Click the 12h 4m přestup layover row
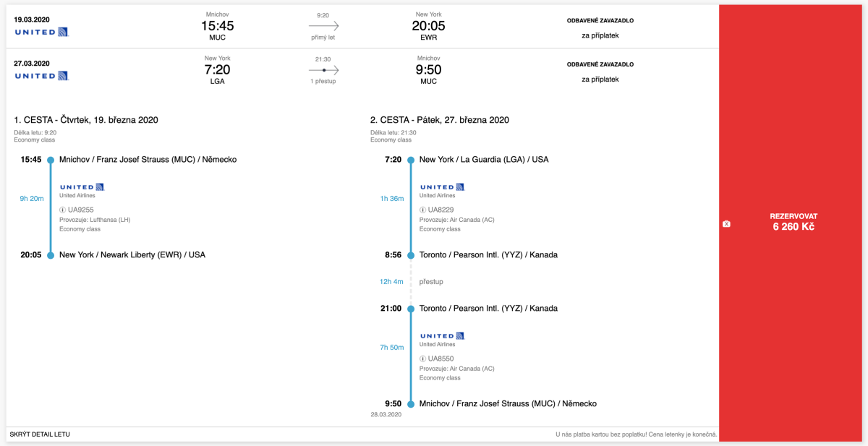 (x=409, y=282)
